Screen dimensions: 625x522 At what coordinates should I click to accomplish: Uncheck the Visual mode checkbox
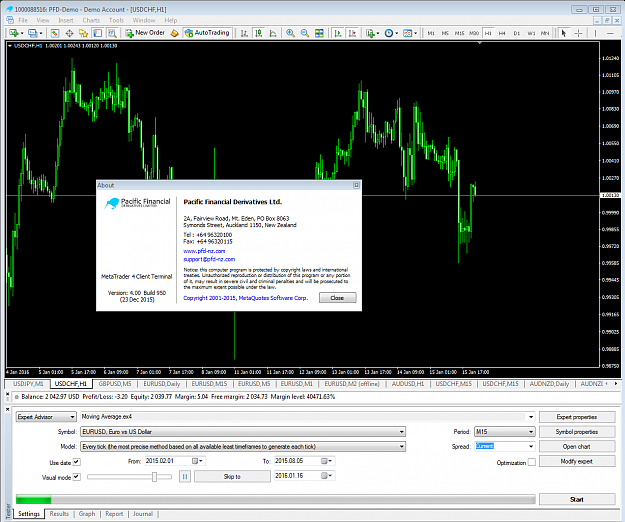point(77,477)
